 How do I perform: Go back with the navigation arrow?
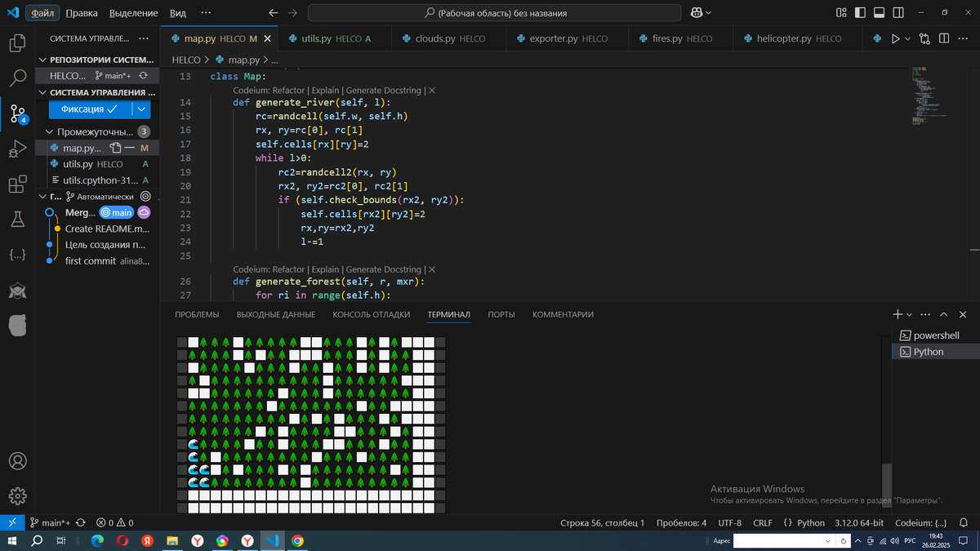click(x=274, y=13)
